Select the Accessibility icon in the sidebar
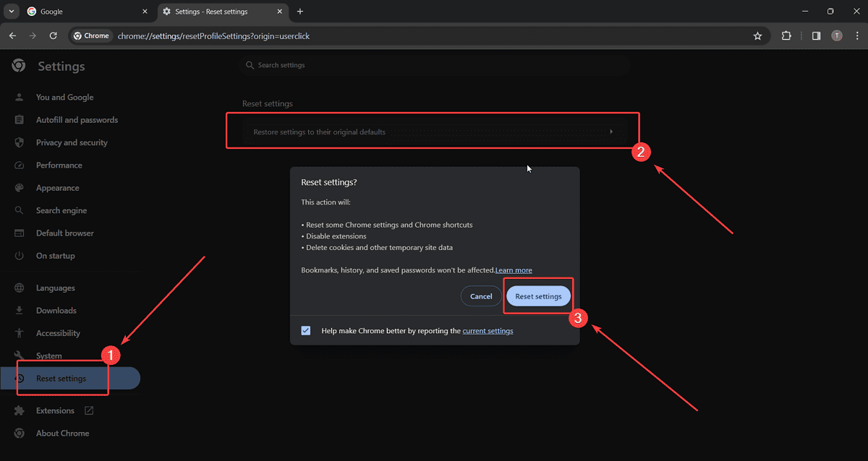The height and width of the screenshot is (461, 868). 18,333
